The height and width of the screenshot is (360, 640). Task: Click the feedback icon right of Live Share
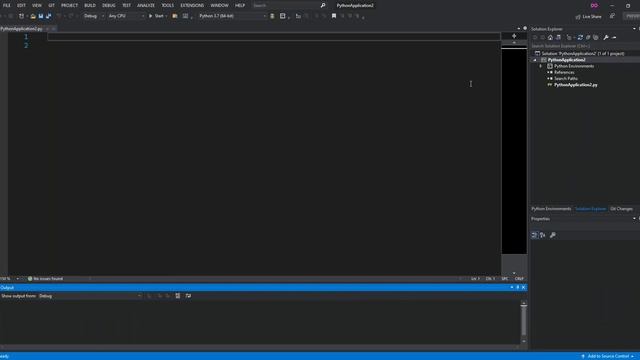[x=612, y=16]
